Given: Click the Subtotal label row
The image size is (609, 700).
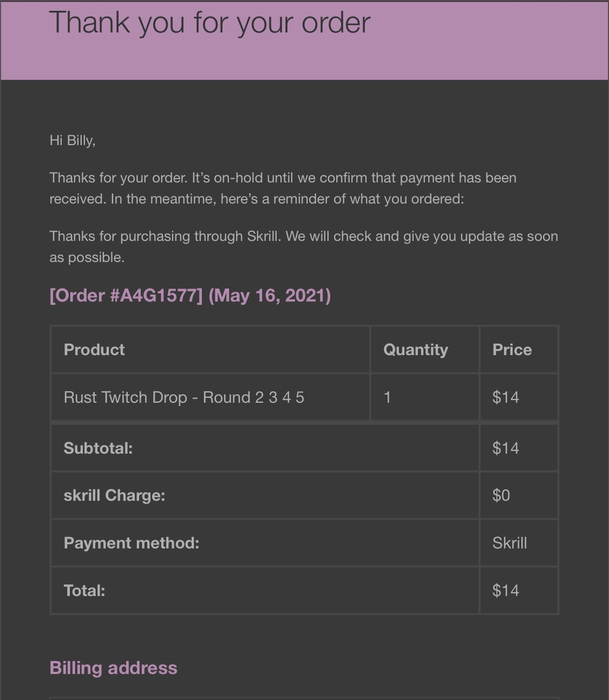Looking at the screenshot, I should coord(265,448).
